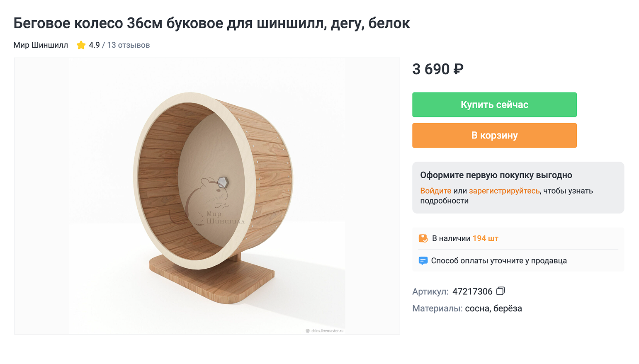639x364 pixels.
Task: Select the price 3 690 ₽
Action: click(438, 69)
